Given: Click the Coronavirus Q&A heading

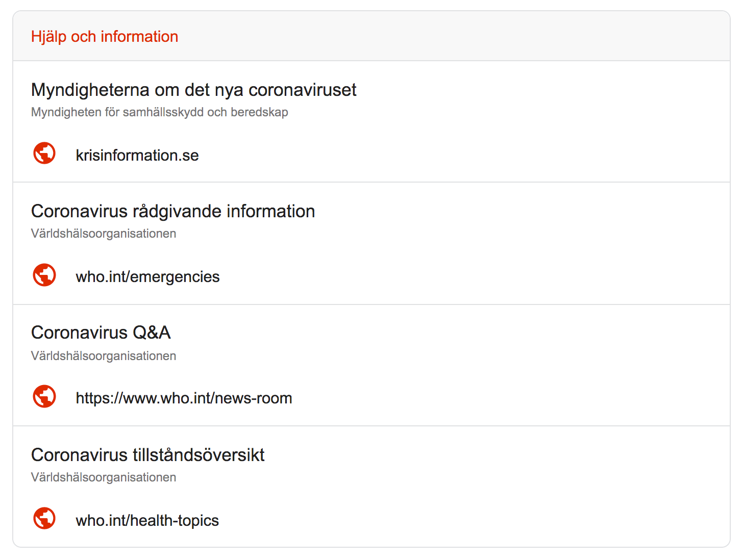Looking at the screenshot, I should click(x=101, y=332).
